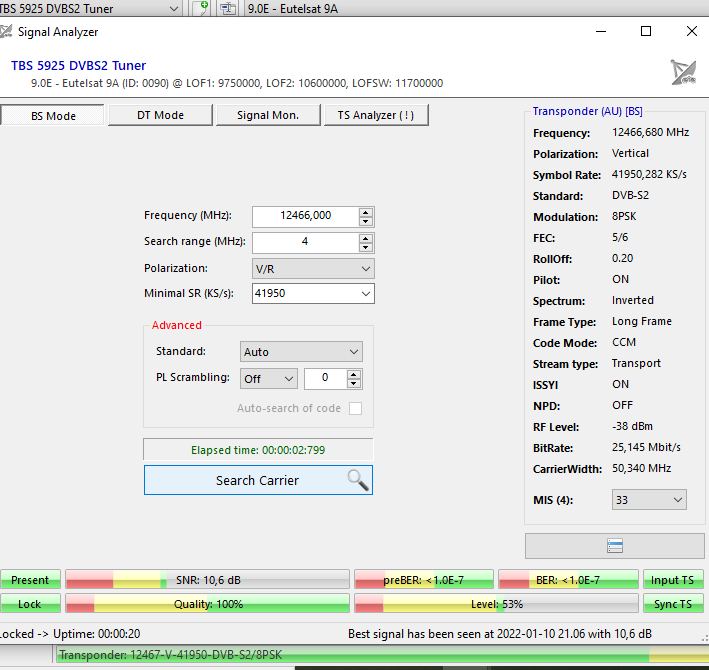Click the SNR 10,6 dB meter bar
Screen dimensions: 709x670
point(208,580)
